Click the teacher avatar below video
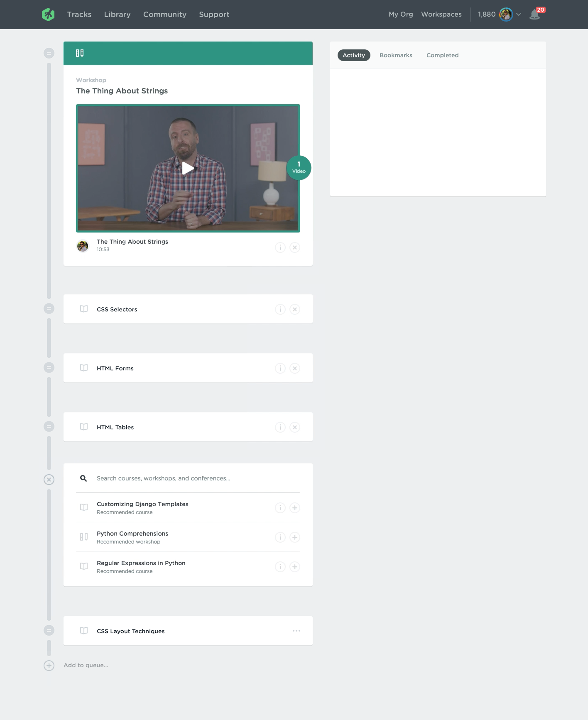This screenshot has width=588, height=720. (x=83, y=246)
